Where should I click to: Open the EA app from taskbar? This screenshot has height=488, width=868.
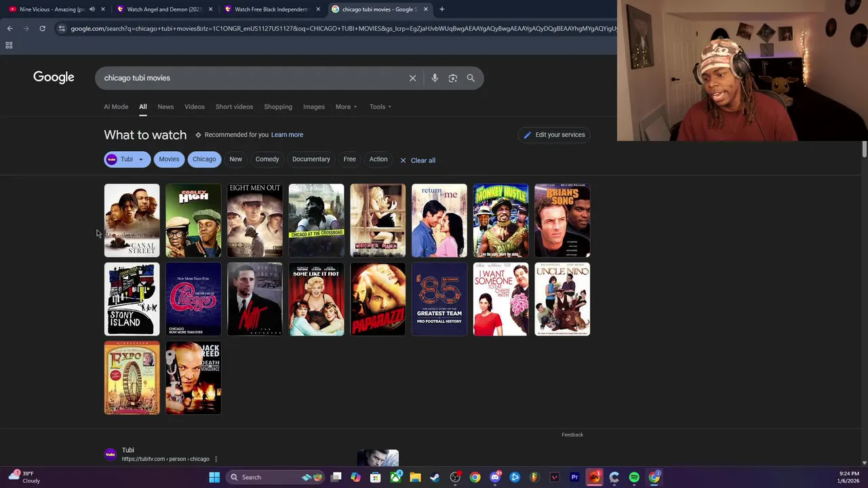[595, 477]
